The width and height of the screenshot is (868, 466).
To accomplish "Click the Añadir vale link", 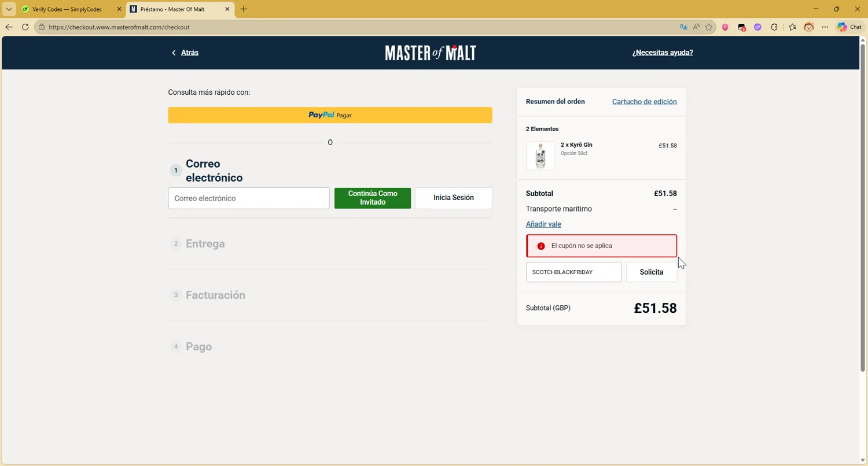I will [x=543, y=224].
